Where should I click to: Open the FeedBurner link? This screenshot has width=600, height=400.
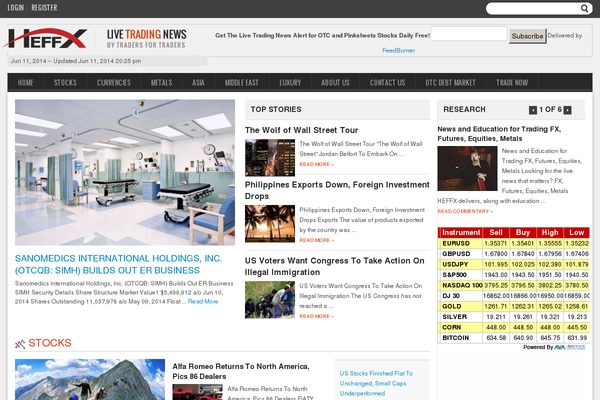pyautogui.click(x=398, y=51)
